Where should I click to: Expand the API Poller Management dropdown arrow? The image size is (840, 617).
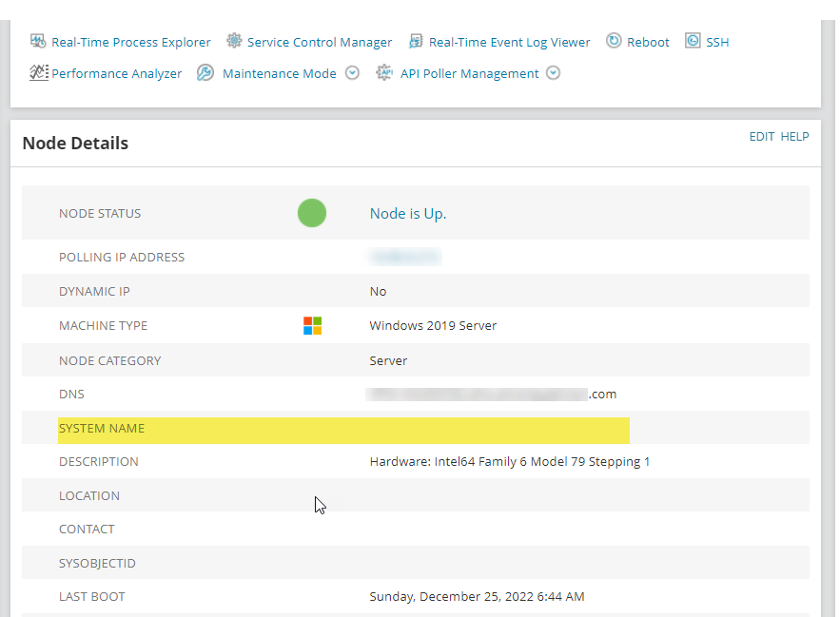(x=554, y=73)
